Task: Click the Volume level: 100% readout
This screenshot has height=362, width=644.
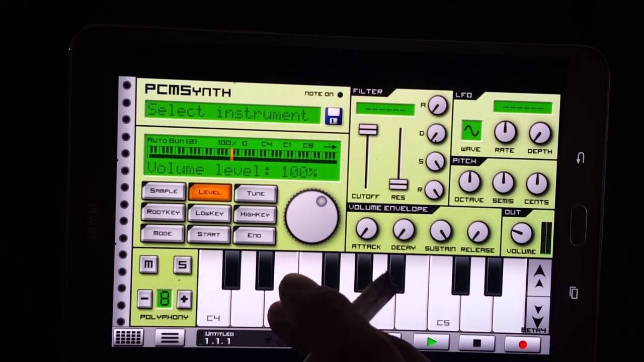Action: click(x=232, y=170)
